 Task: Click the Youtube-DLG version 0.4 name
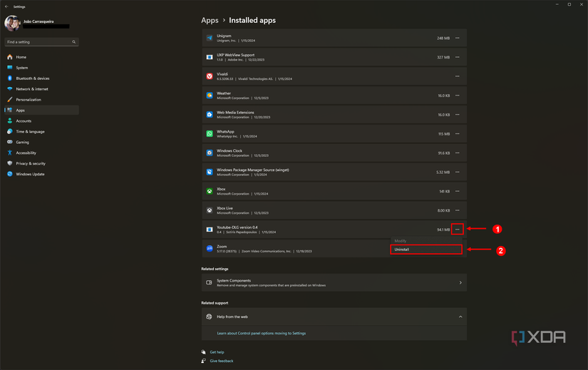click(237, 227)
